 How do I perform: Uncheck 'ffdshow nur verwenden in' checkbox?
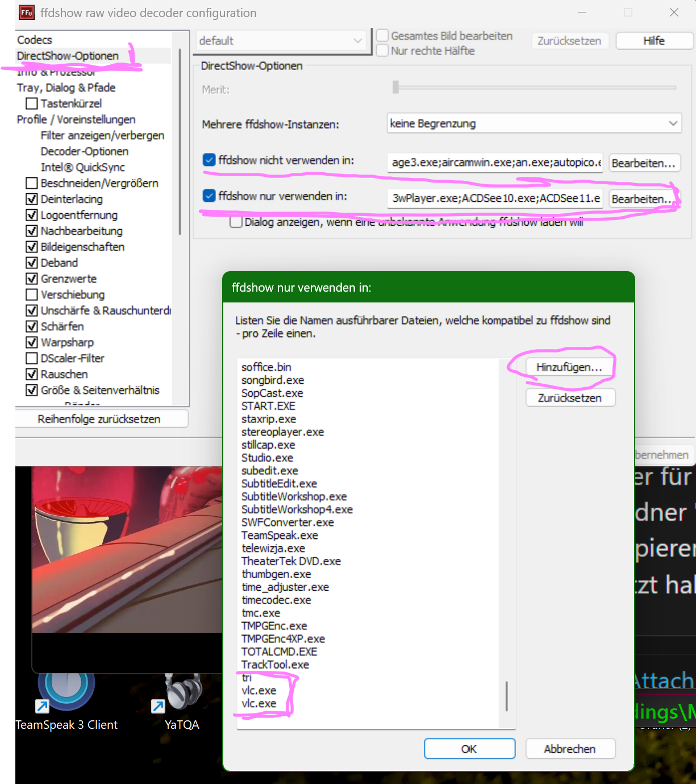pos(209,196)
